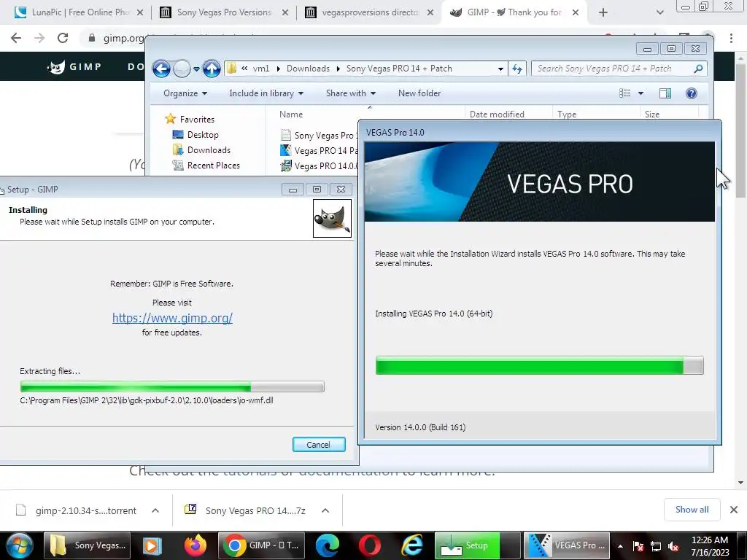Reload the gimp.org page
The height and width of the screenshot is (560, 747).
63,38
